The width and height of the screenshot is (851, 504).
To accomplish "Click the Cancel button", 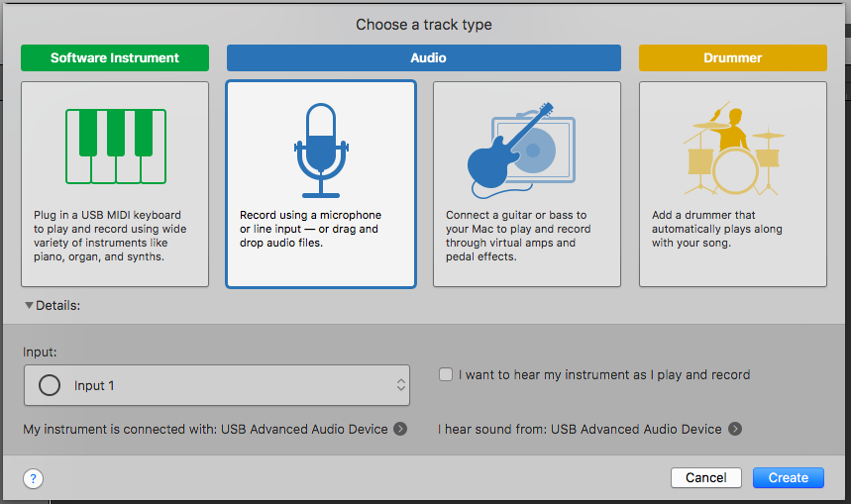I will click(706, 478).
